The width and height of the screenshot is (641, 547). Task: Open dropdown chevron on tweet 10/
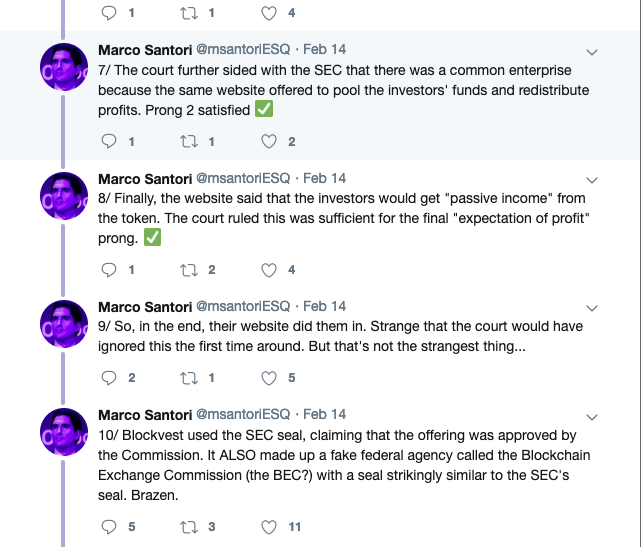591,415
